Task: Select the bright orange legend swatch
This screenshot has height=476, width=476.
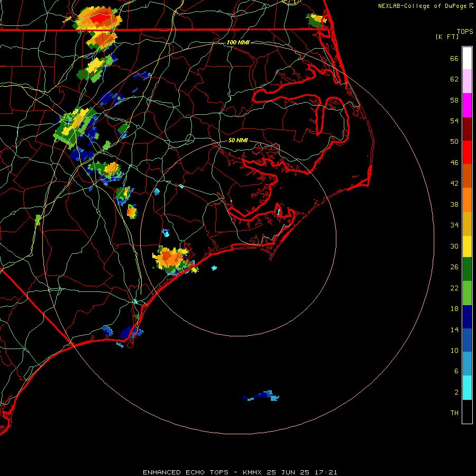Action: click(467, 200)
